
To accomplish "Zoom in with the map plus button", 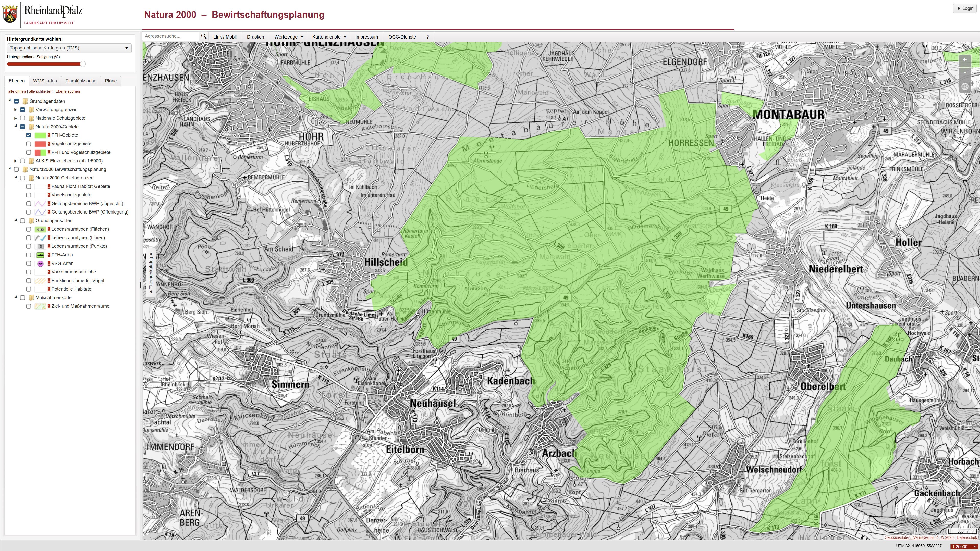I will tap(964, 60).
